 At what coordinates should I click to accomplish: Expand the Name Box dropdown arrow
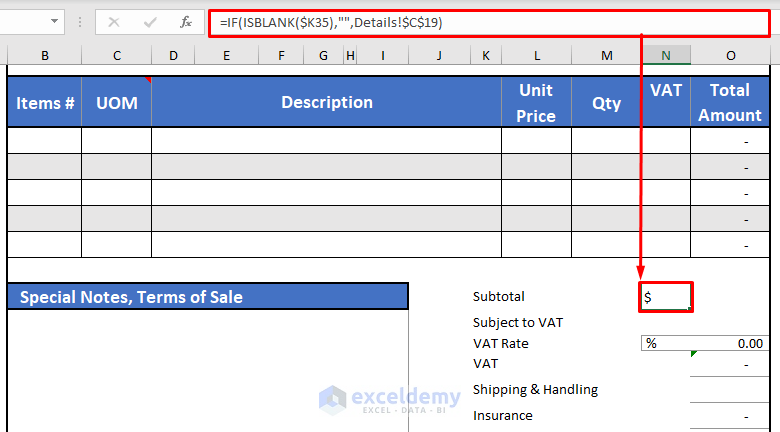[x=53, y=21]
